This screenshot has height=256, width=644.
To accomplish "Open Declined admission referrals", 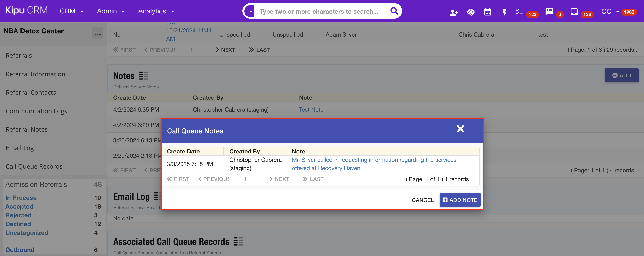I will coord(18,224).
